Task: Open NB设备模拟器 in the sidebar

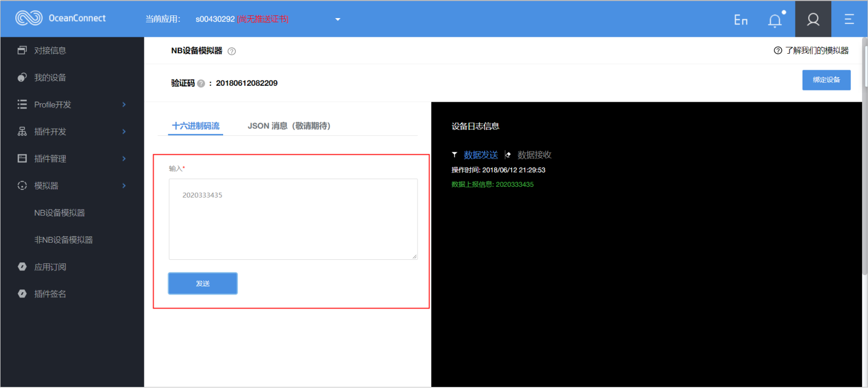Action: click(x=60, y=212)
